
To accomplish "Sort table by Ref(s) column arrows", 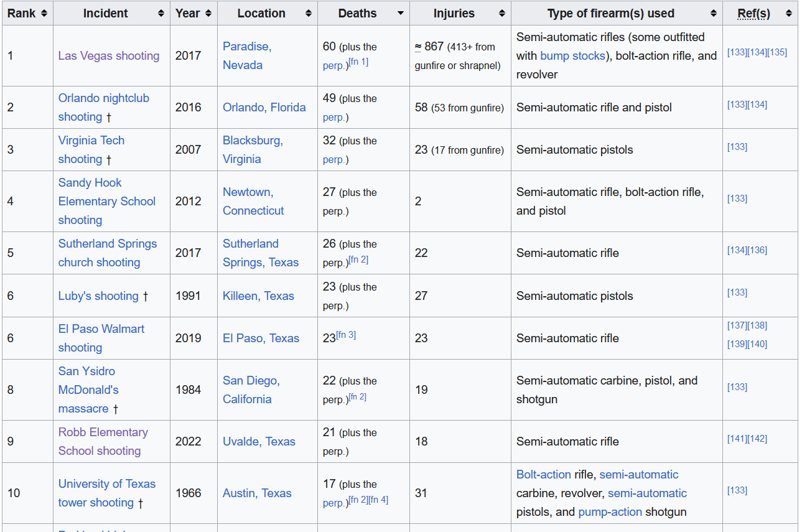I will tap(789, 13).
